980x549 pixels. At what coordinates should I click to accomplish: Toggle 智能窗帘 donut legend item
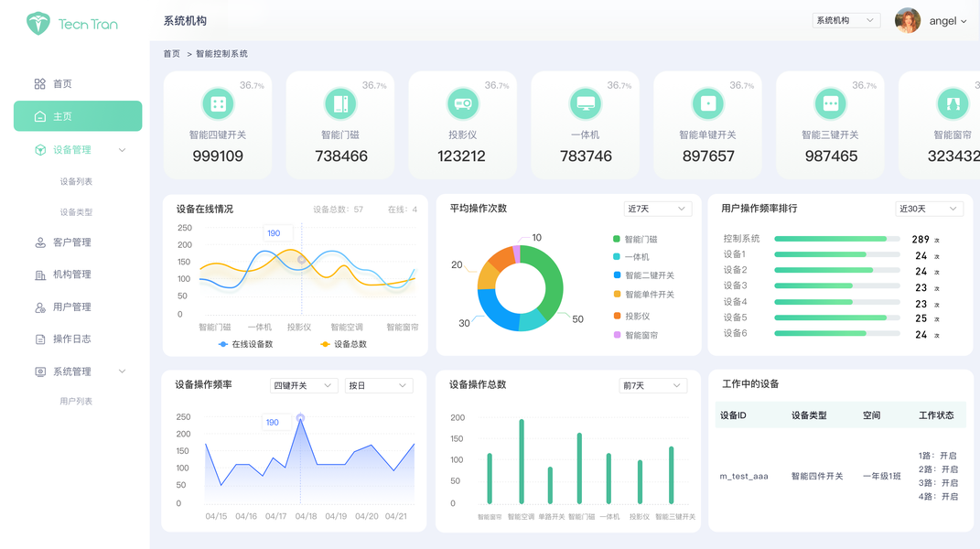635,335
